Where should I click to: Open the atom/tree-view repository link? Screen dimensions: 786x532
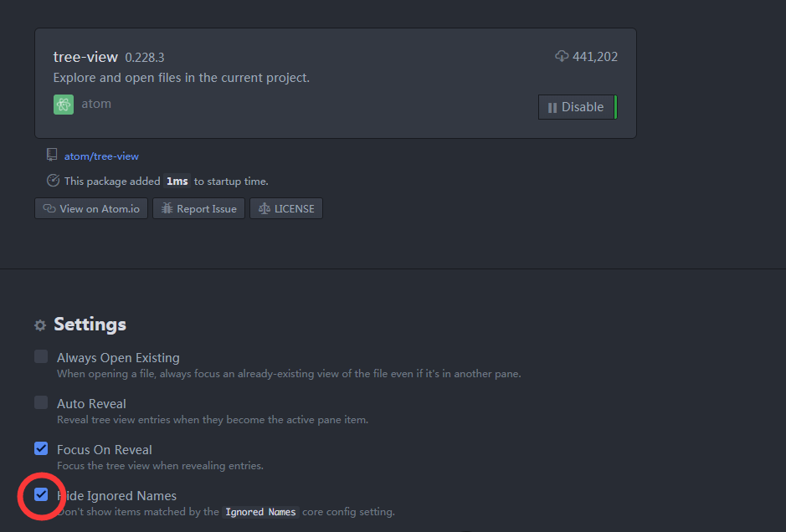101,156
